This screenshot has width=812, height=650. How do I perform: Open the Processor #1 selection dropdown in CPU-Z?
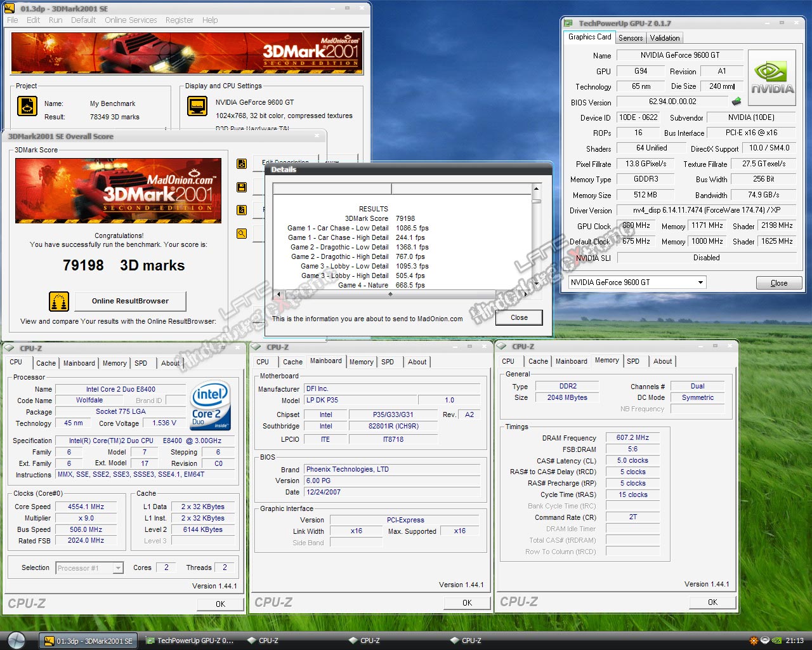point(118,568)
